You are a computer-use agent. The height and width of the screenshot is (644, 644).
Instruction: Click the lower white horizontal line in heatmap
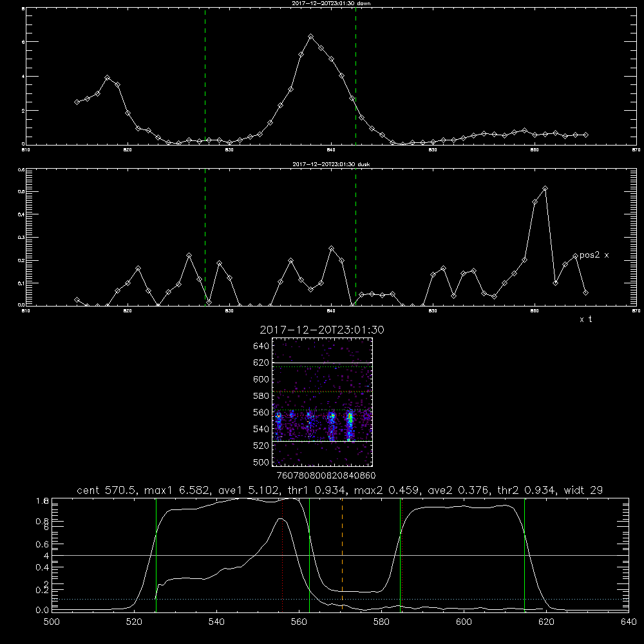click(322, 442)
